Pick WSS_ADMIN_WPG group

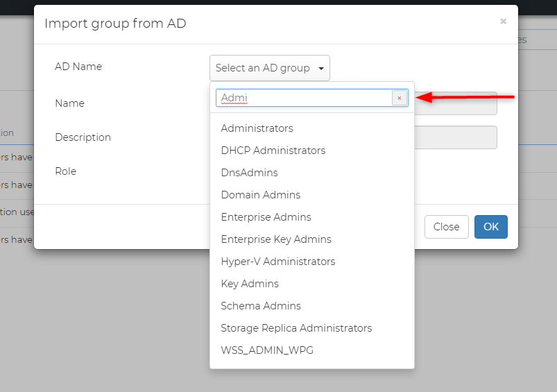click(267, 350)
